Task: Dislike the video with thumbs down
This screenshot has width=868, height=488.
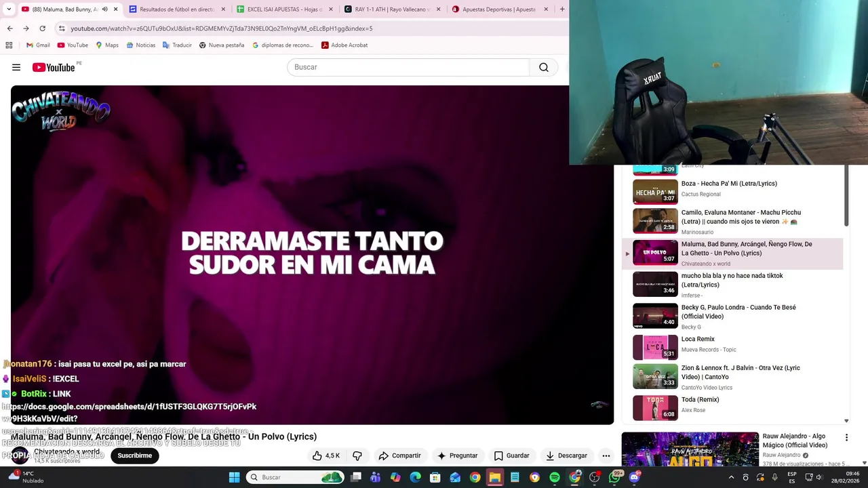Action: 357,455
